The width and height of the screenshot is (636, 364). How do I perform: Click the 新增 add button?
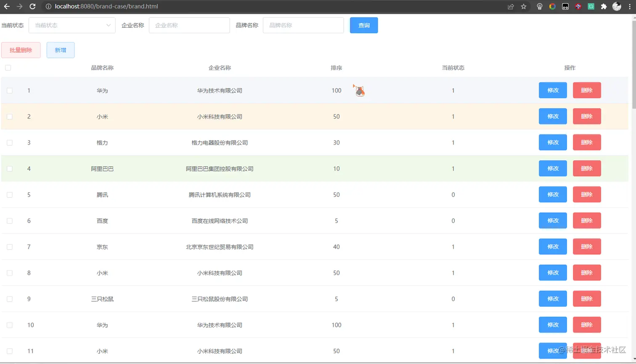pos(61,50)
